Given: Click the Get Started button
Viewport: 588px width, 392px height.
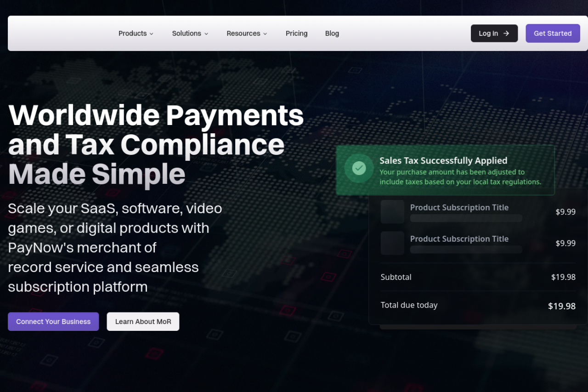Looking at the screenshot, I should tap(553, 34).
